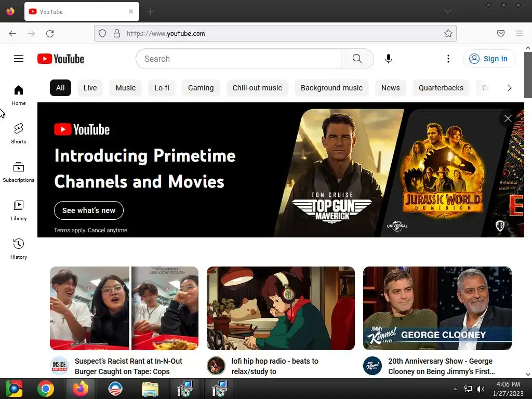Close the YouTube browser tab

coord(131,11)
